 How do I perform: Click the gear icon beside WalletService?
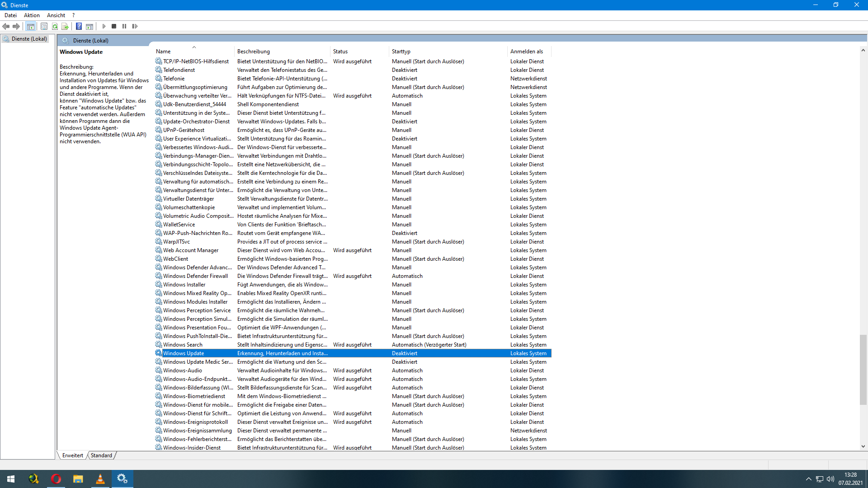click(x=158, y=224)
